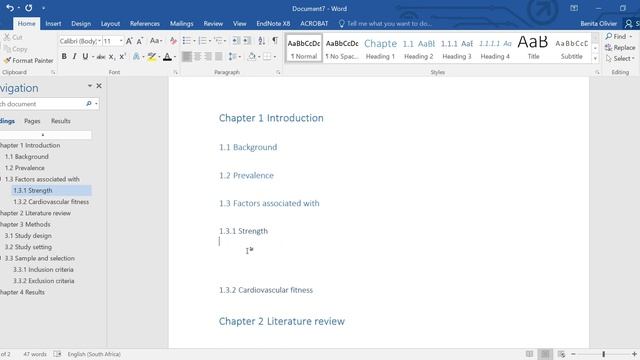Viewport: 640px width, 360px height.
Task: Toggle Show/Hide paragraph marks
Action: click(275, 40)
